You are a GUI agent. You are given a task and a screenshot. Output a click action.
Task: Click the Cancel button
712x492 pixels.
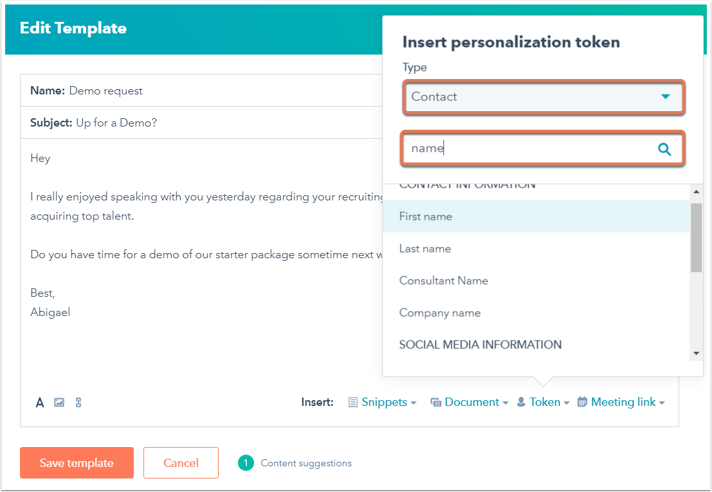(x=181, y=463)
